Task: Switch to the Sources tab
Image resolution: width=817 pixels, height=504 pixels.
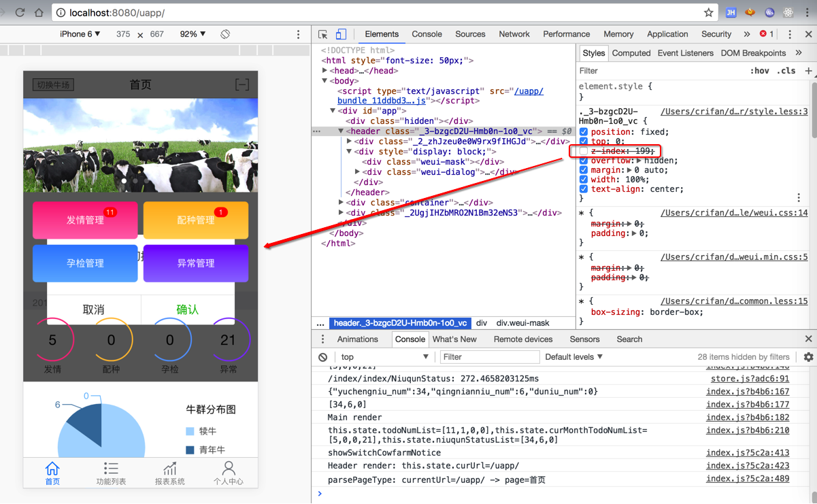Action: point(470,34)
